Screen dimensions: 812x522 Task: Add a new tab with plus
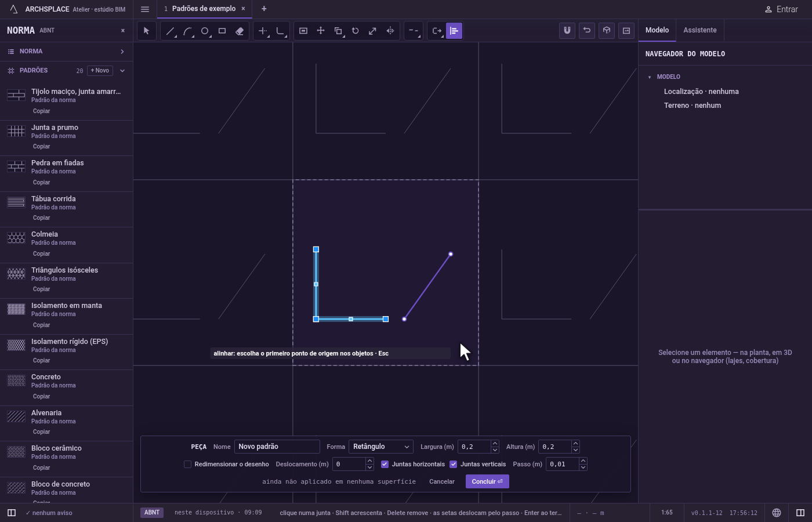[x=264, y=9]
